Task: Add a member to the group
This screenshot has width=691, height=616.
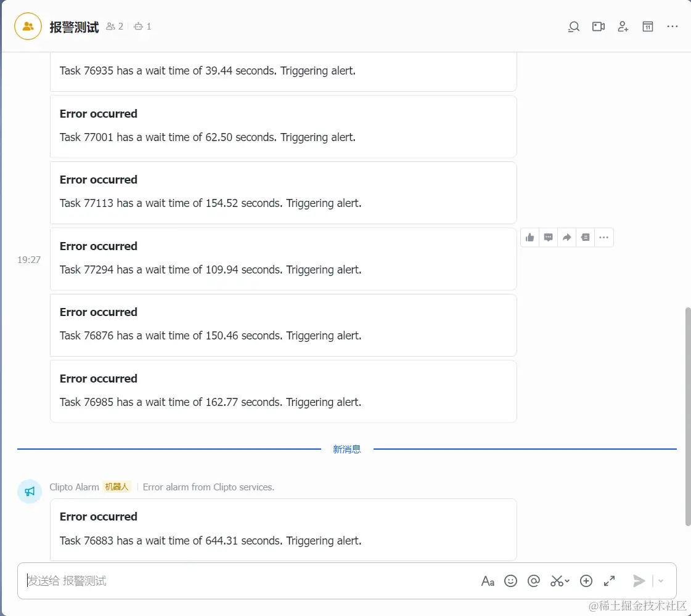Action: tap(623, 26)
